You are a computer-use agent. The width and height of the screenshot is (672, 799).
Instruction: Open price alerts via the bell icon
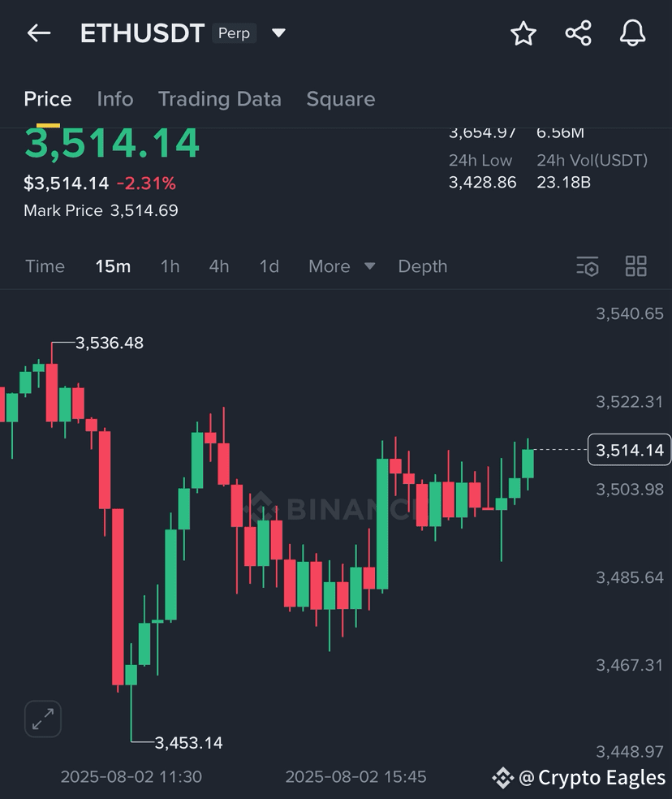pyautogui.click(x=632, y=33)
